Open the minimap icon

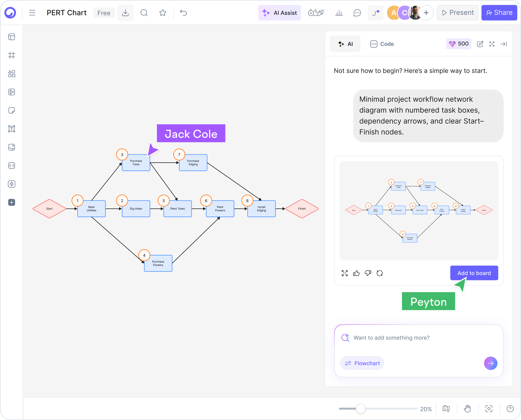coord(446,409)
